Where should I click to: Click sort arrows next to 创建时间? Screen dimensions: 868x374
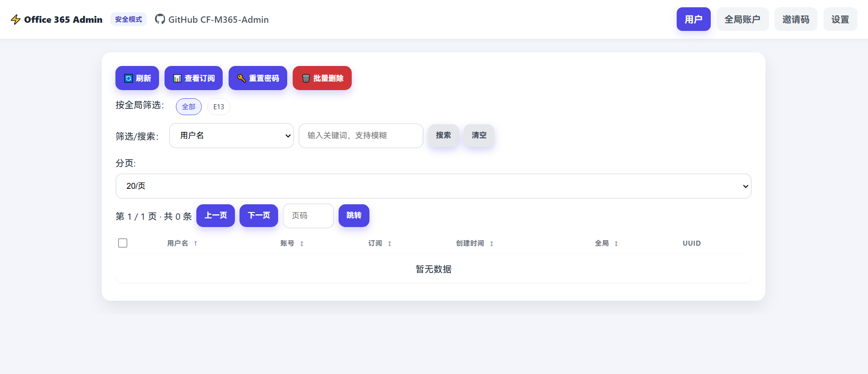(492, 243)
